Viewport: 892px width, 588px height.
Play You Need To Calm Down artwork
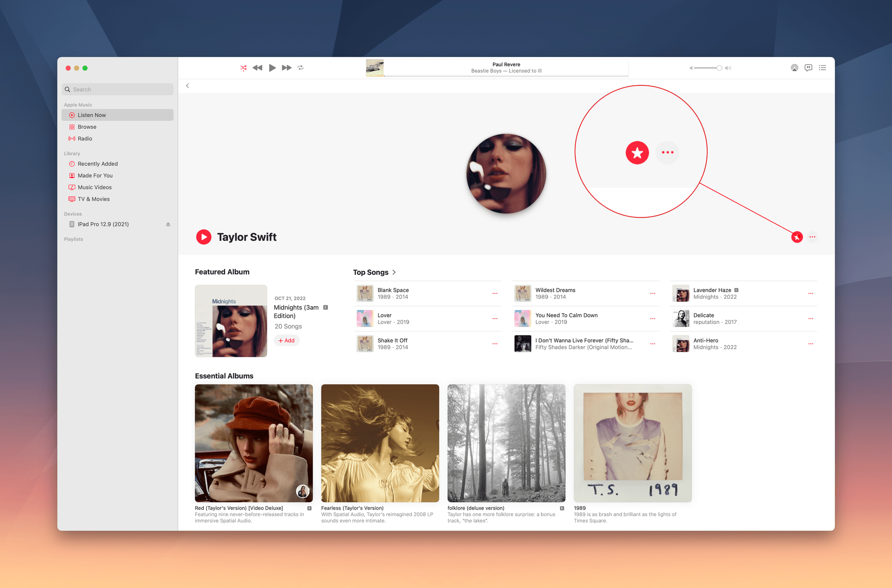(x=523, y=319)
